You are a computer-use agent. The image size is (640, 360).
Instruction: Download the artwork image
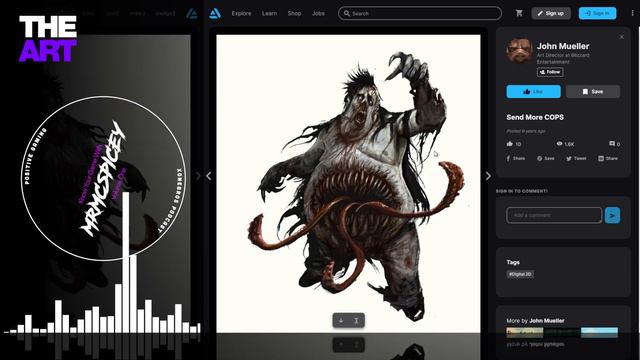click(341, 321)
